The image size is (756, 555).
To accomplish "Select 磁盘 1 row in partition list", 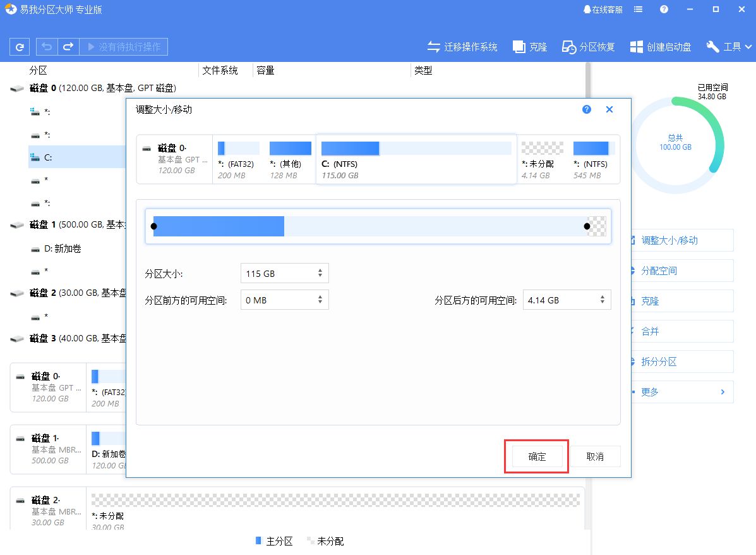I will [68, 225].
